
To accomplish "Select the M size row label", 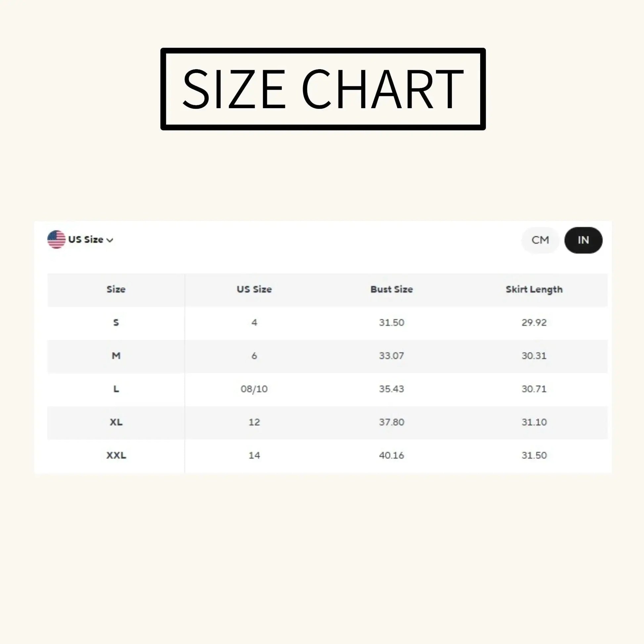I will 116,356.
